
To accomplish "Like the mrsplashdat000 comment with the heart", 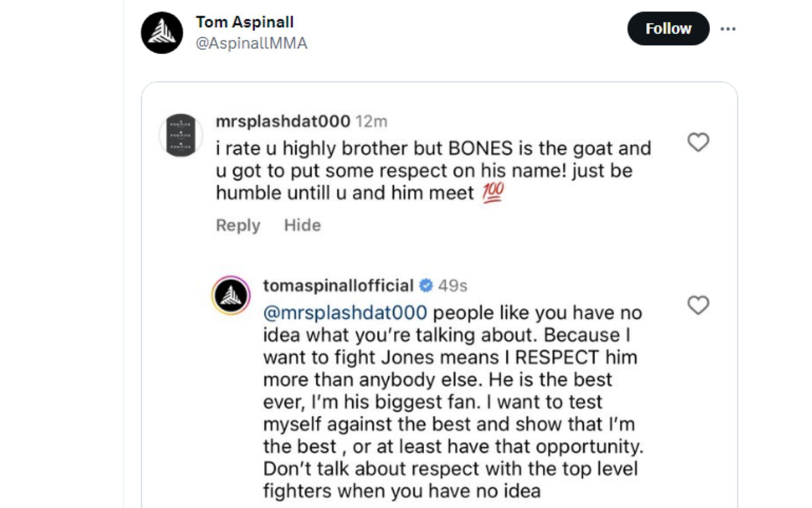I will pos(698,142).
